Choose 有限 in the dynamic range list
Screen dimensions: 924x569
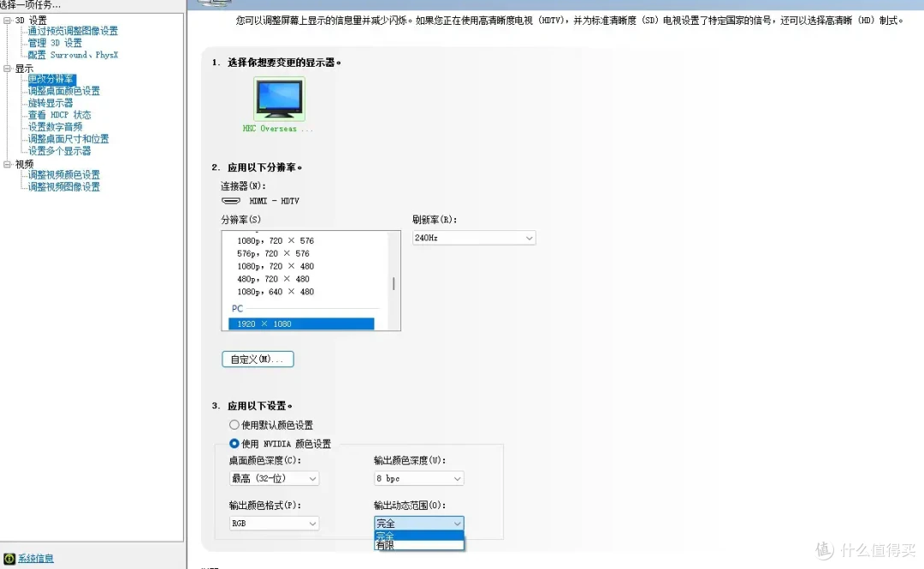418,545
